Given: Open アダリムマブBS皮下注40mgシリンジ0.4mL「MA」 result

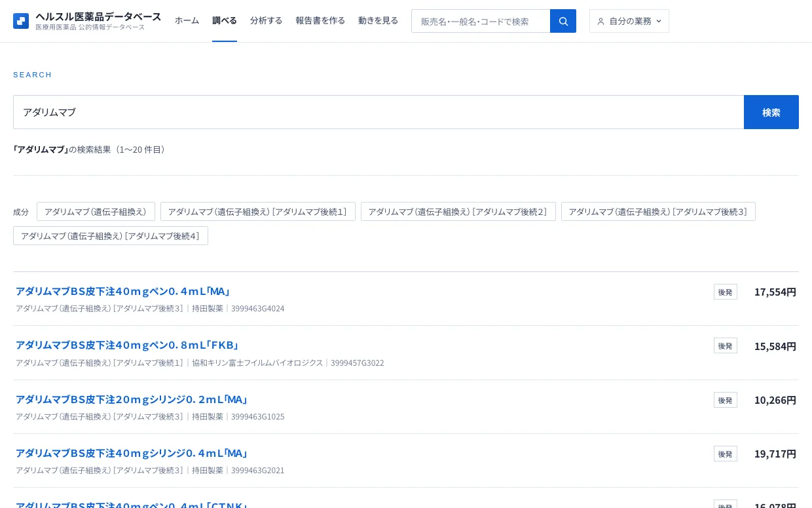Looking at the screenshot, I should pyautogui.click(x=132, y=453).
